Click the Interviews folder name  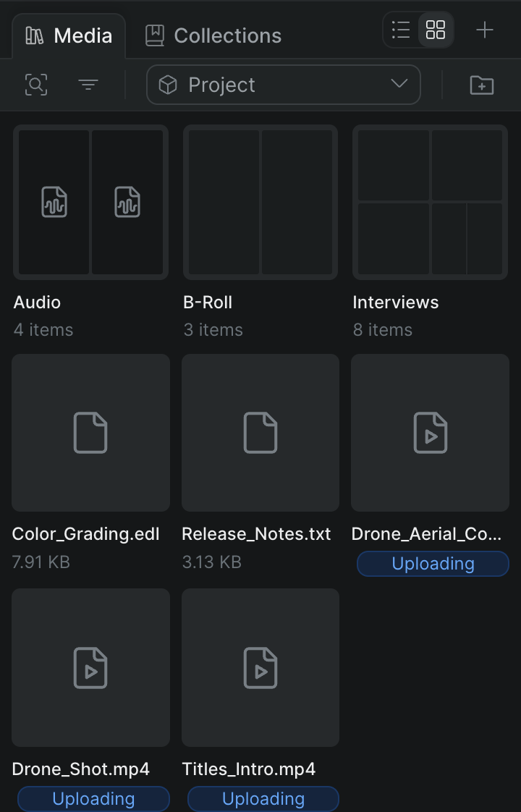(396, 303)
